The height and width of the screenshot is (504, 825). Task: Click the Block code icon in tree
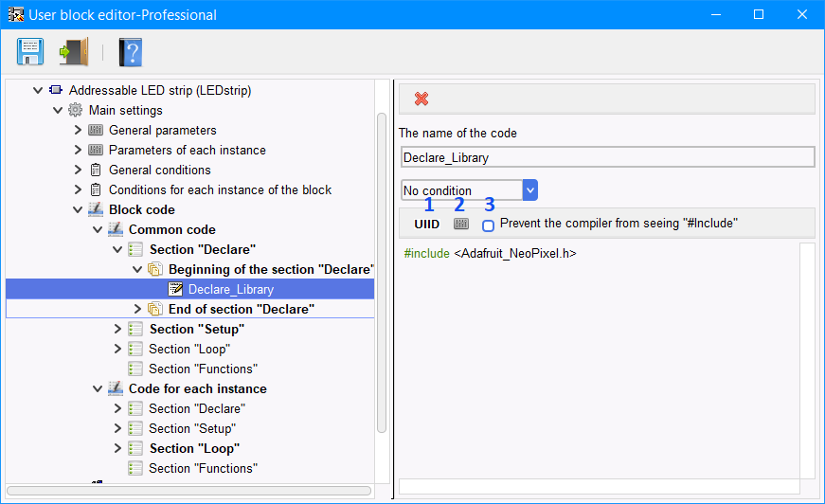[96, 209]
